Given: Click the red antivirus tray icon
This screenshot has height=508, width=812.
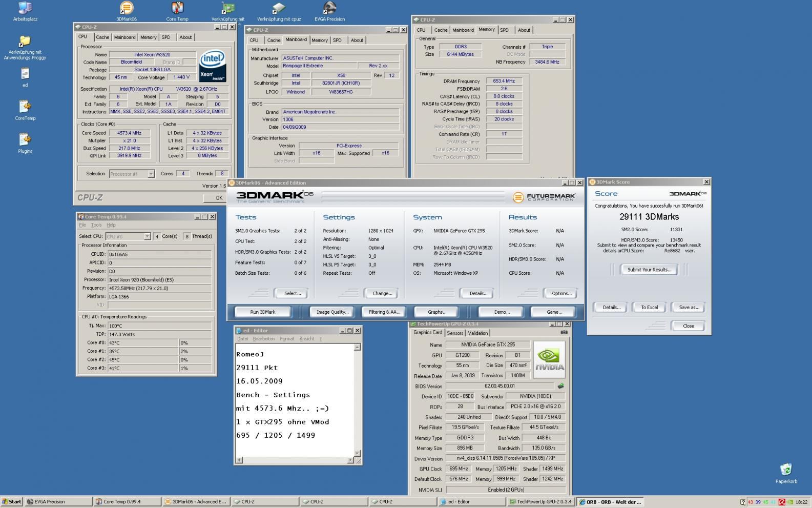Looking at the screenshot, I should 782,502.
